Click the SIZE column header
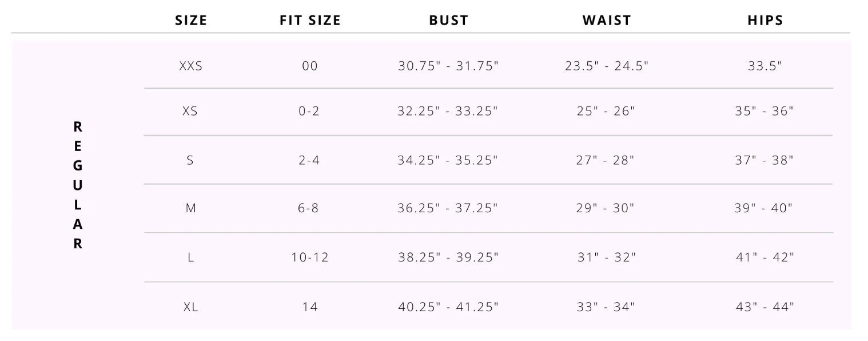 coord(191,21)
